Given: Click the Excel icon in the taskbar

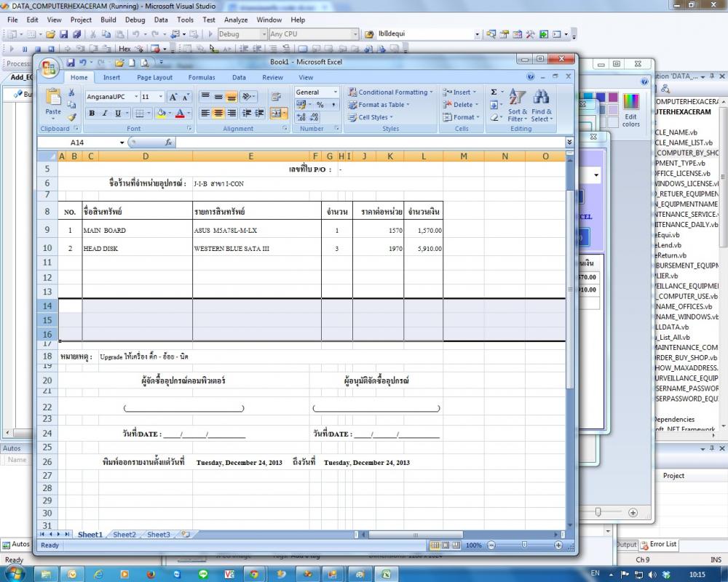Looking at the screenshot, I should point(386,574).
